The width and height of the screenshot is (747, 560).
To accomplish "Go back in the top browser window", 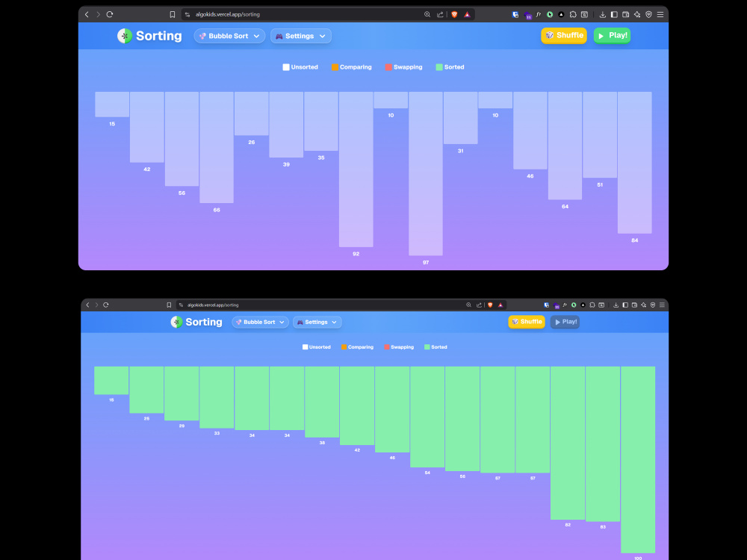I will (87, 14).
